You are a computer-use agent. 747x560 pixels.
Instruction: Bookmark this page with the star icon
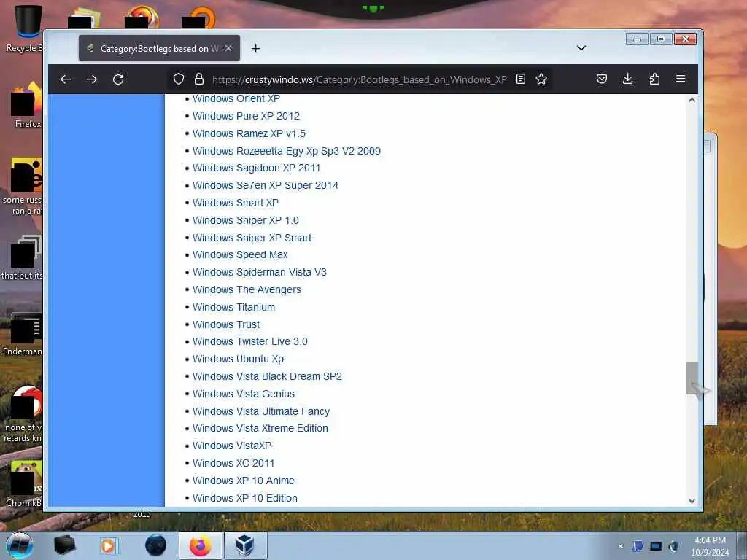tap(541, 79)
